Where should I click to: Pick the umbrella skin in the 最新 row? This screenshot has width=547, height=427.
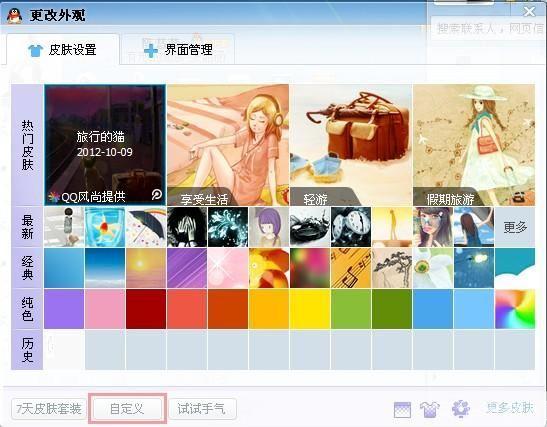[x=146, y=227]
